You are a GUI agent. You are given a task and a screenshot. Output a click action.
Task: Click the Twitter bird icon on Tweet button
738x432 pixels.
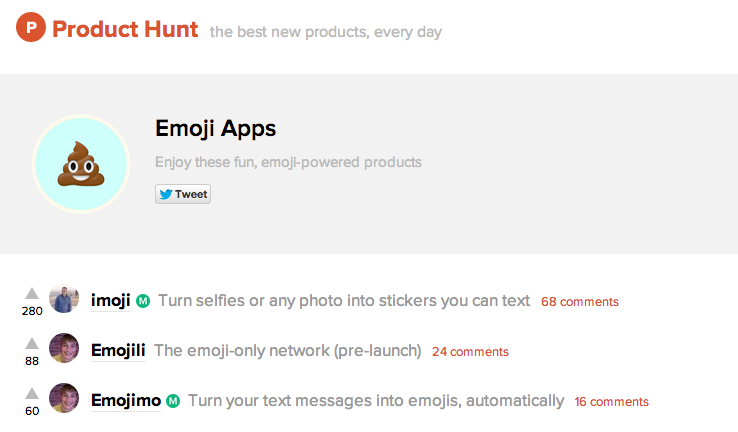pyautogui.click(x=166, y=194)
